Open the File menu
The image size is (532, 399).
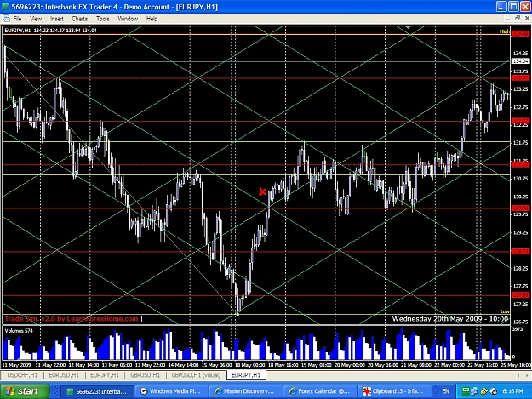pos(17,19)
